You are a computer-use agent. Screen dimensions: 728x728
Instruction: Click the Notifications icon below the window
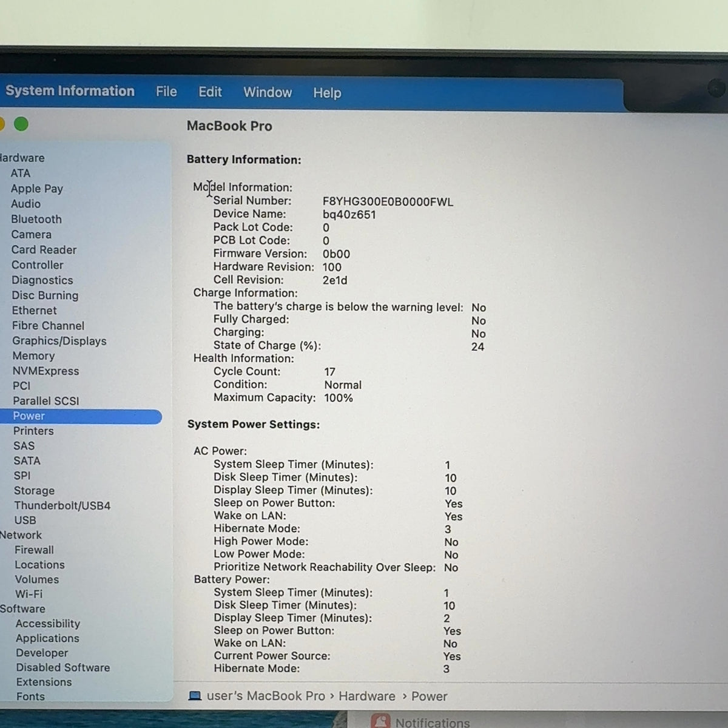tap(381, 720)
